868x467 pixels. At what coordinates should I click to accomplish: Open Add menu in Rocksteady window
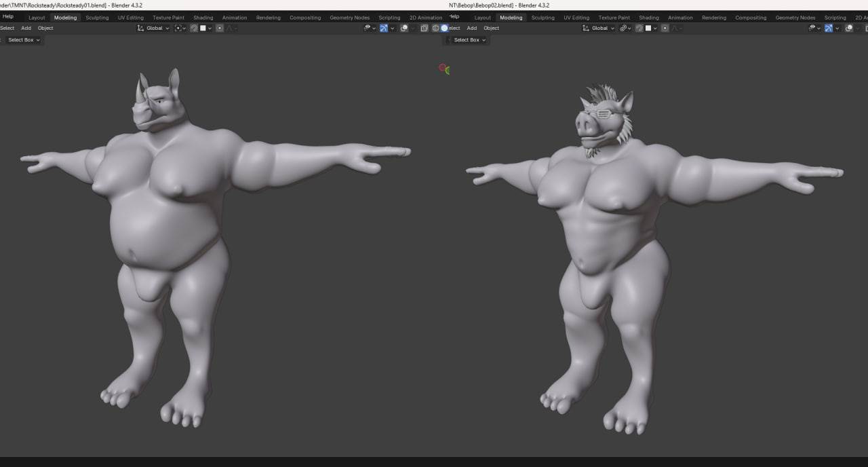tap(26, 28)
